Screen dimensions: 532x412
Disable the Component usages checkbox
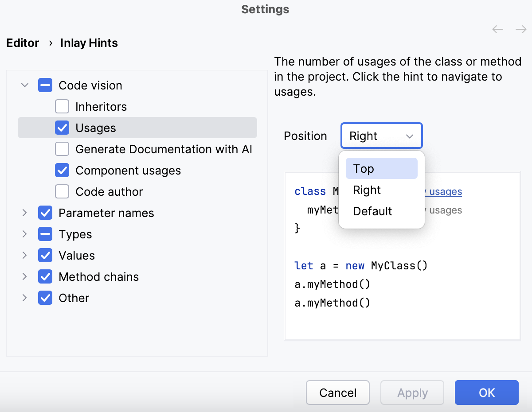tap(62, 170)
